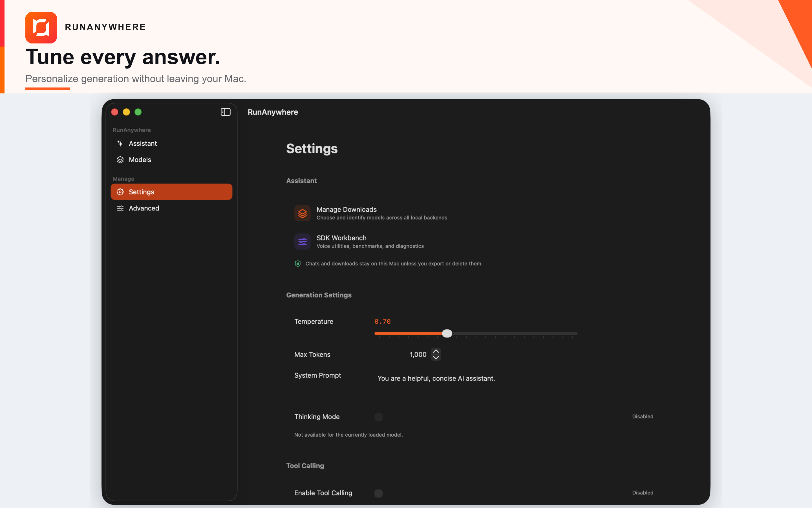This screenshot has width=812, height=508.
Task: Click the RunAnywhere sidebar section label
Action: [x=132, y=130]
